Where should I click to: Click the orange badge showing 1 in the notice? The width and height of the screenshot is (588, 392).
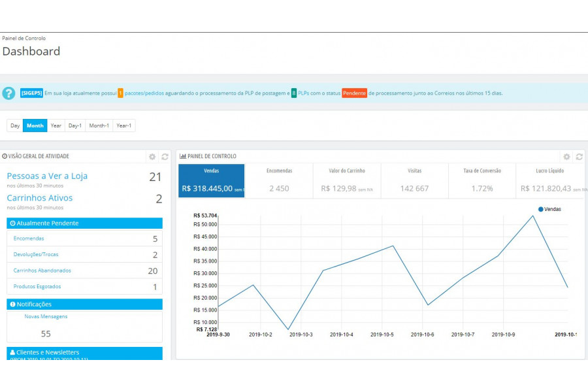tap(120, 93)
